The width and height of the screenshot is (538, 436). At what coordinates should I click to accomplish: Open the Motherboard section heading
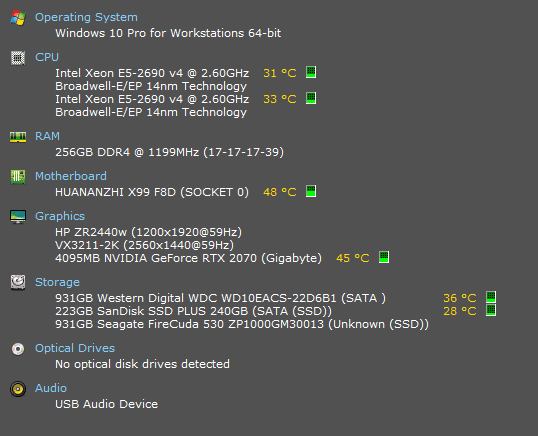(71, 176)
